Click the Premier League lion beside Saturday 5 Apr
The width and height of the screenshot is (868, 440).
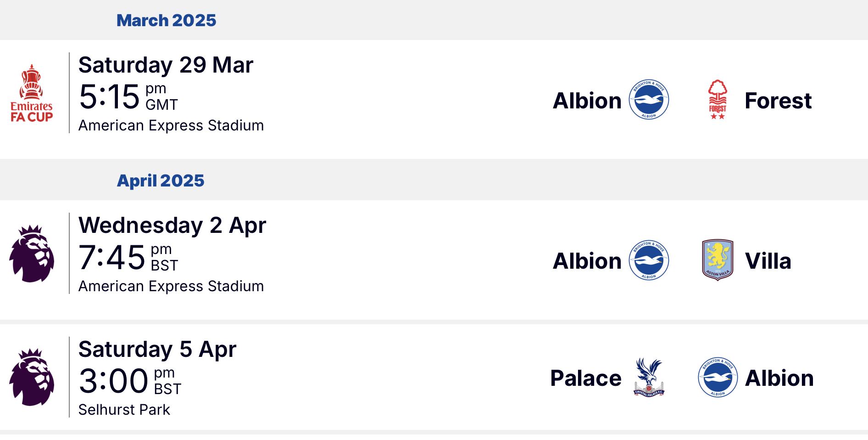coord(32,377)
